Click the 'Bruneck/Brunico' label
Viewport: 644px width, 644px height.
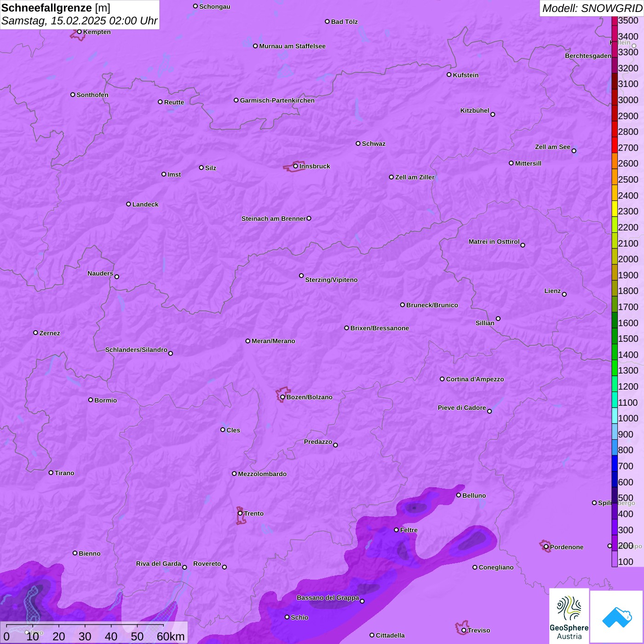(x=432, y=305)
